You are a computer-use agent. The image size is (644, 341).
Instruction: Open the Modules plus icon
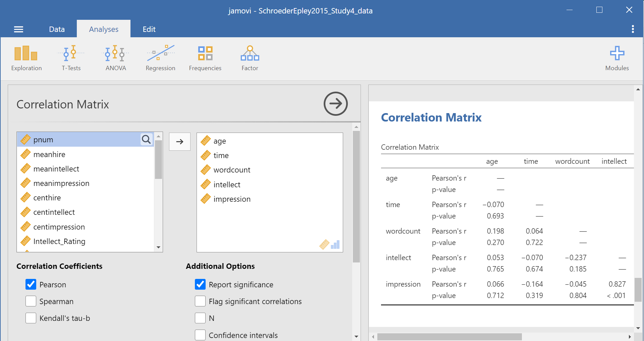pos(617,54)
